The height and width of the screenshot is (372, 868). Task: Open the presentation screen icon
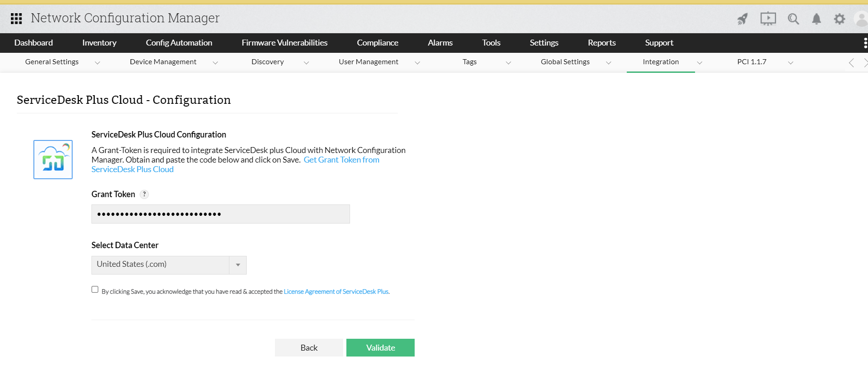(x=768, y=19)
